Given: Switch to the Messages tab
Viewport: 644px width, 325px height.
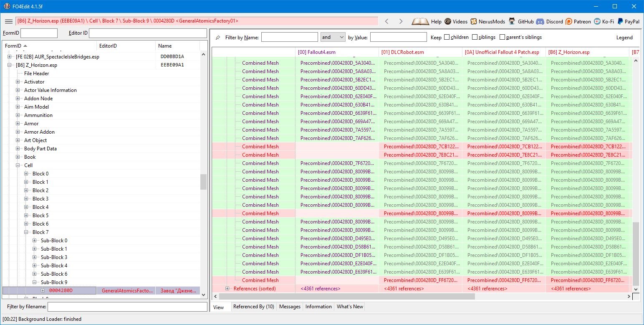Looking at the screenshot, I should (x=290, y=307).
